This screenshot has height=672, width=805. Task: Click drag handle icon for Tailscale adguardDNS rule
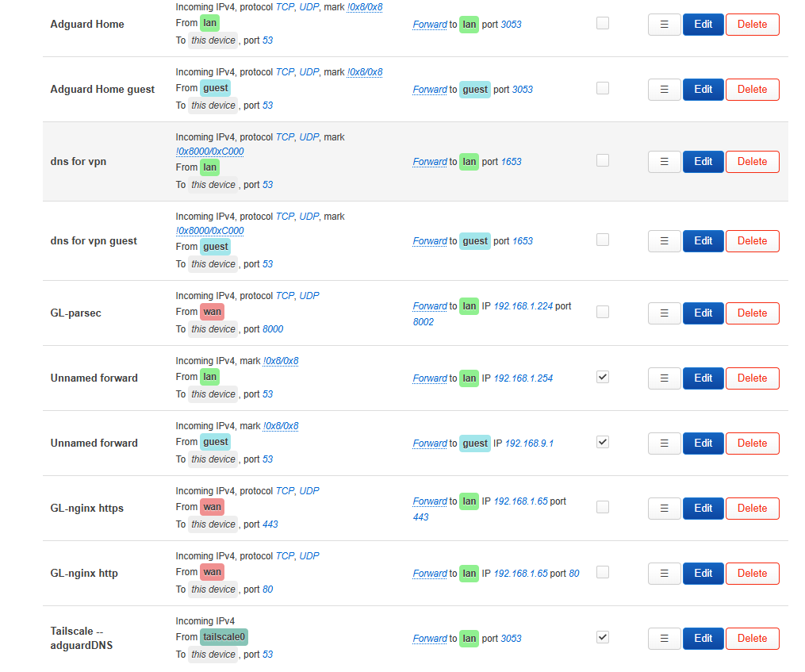point(664,639)
